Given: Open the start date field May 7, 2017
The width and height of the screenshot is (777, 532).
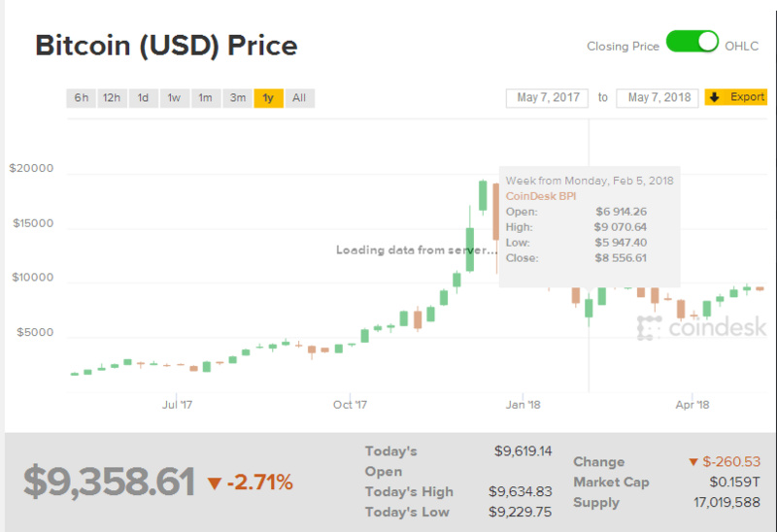Looking at the screenshot, I should 548,98.
